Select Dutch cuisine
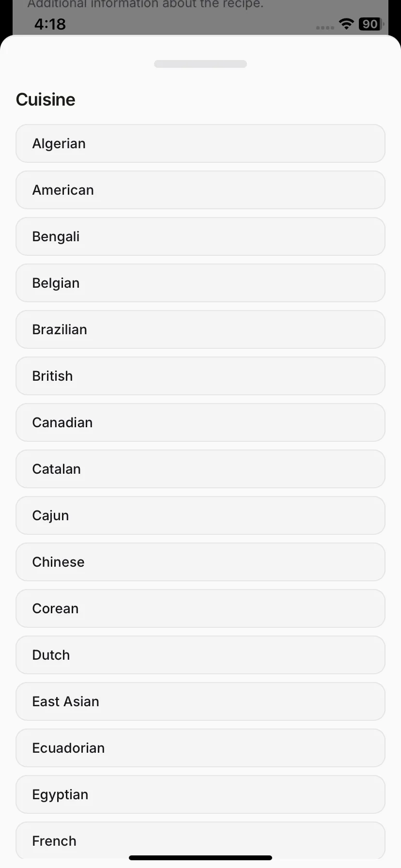401x868 pixels. point(200,655)
